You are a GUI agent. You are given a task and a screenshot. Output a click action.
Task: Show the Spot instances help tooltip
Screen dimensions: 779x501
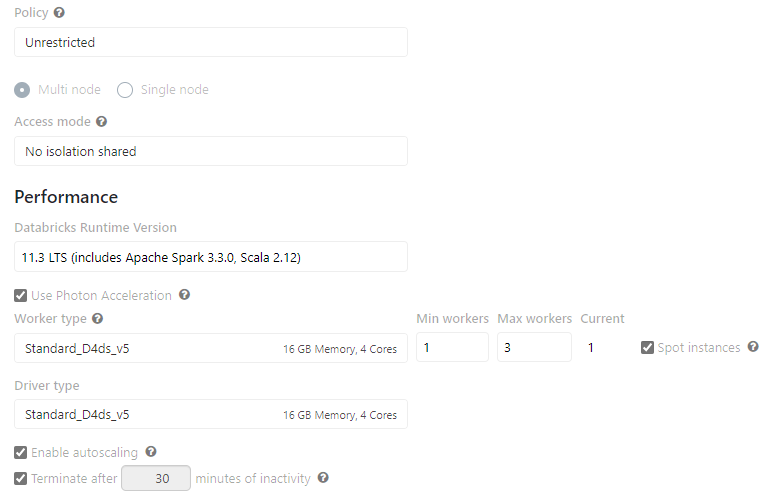(753, 347)
